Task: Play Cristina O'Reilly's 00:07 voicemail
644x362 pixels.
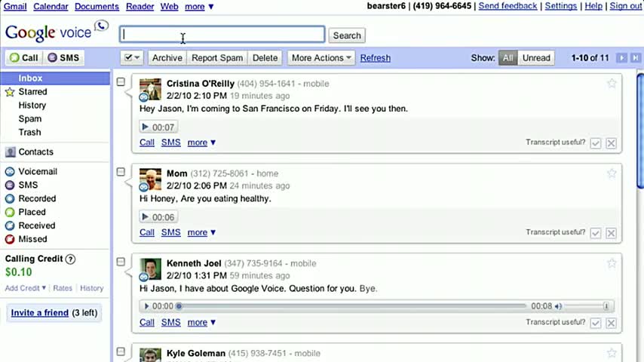Action: (158, 127)
